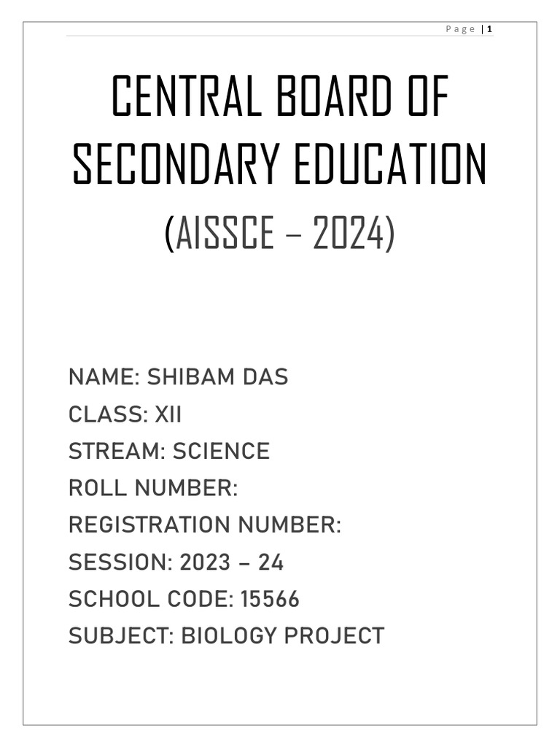
Task: Click the student name SHIBAM DAS
Action: click(217, 377)
